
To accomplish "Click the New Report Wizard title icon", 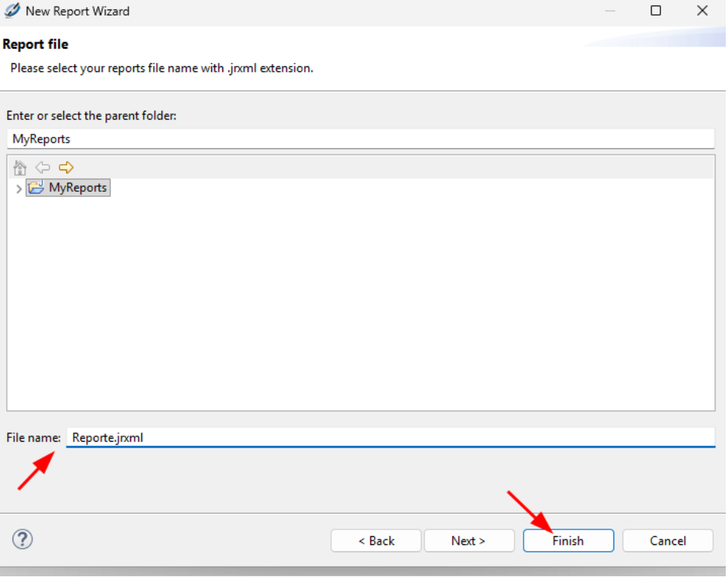I will click(12, 11).
